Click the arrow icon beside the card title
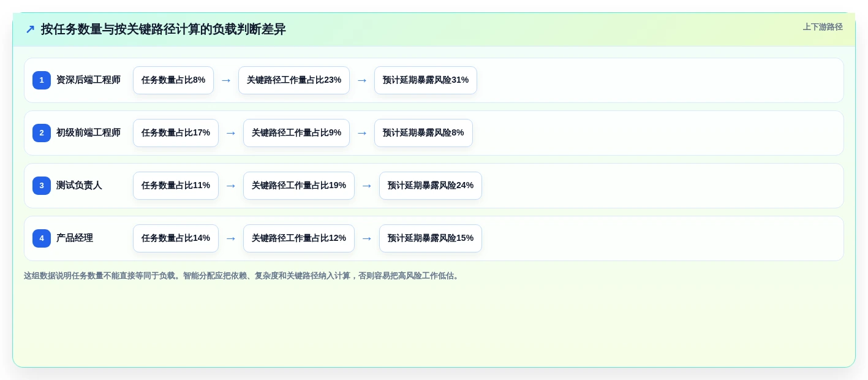 click(30, 29)
